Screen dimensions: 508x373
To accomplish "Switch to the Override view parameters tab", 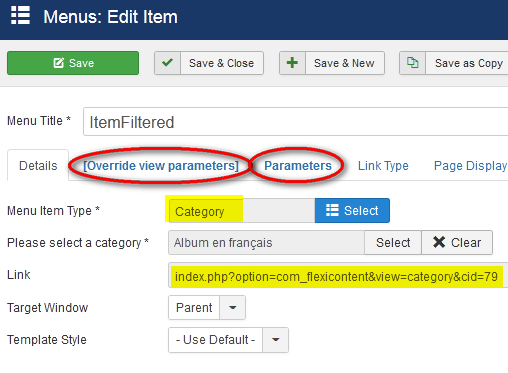I will pos(161,166).
